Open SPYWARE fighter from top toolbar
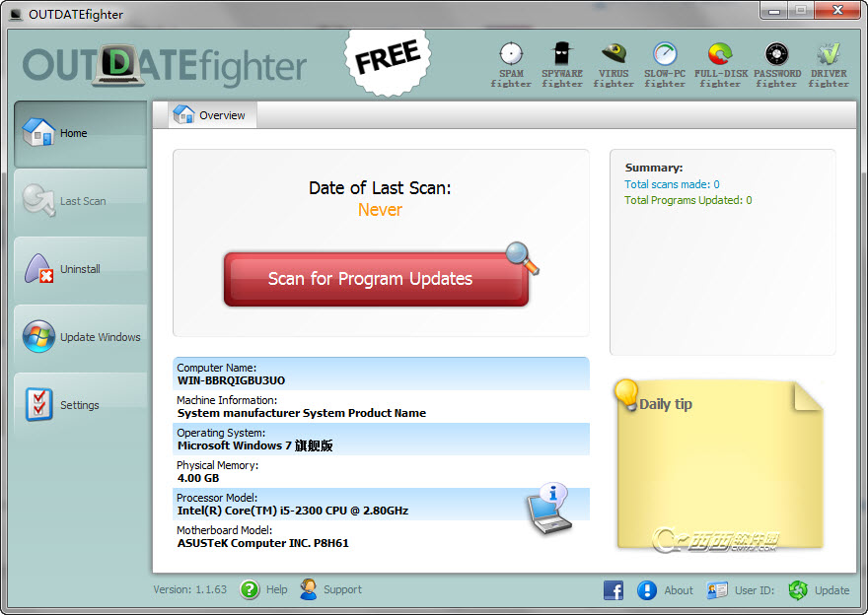Screen dimensions: 868x615 point(562,65)
